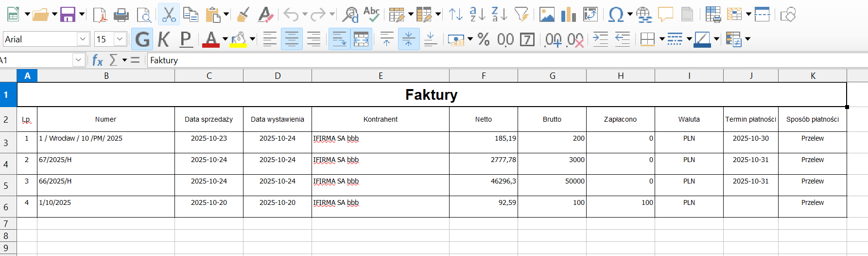This screenshot has height=256, width=868.
Task: Select row 3 header
Action: coord(6,143)
